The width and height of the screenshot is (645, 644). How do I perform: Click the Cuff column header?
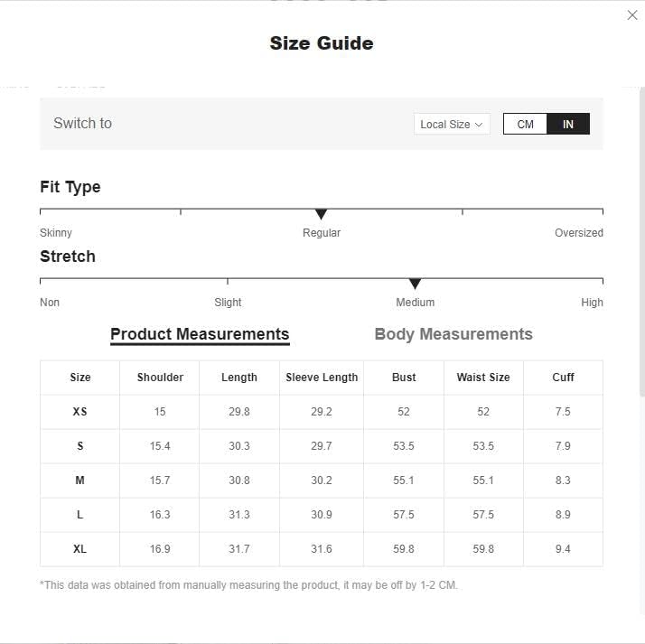tap(563, 378)
